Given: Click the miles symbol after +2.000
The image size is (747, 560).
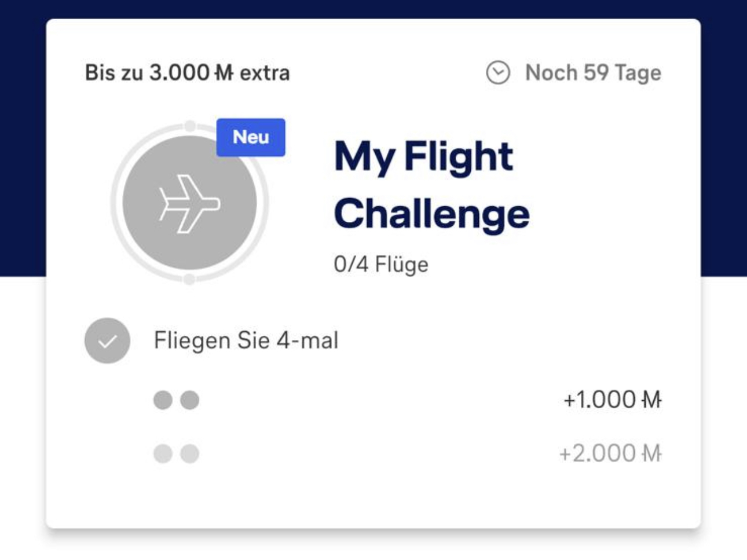Looking at the screenshot, I should 652,453.
